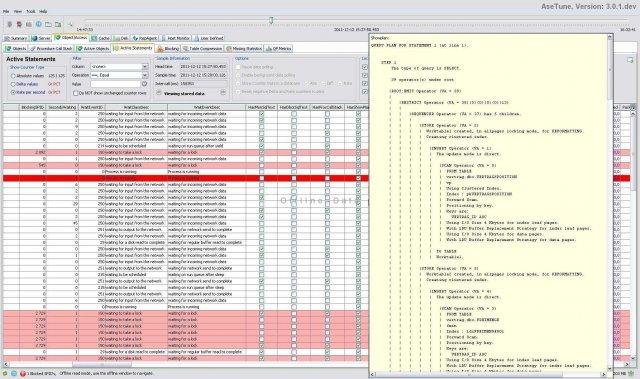Sort by WaitEventID column header
The height and width of the screenshot is (379, 640).
(92, 107)
